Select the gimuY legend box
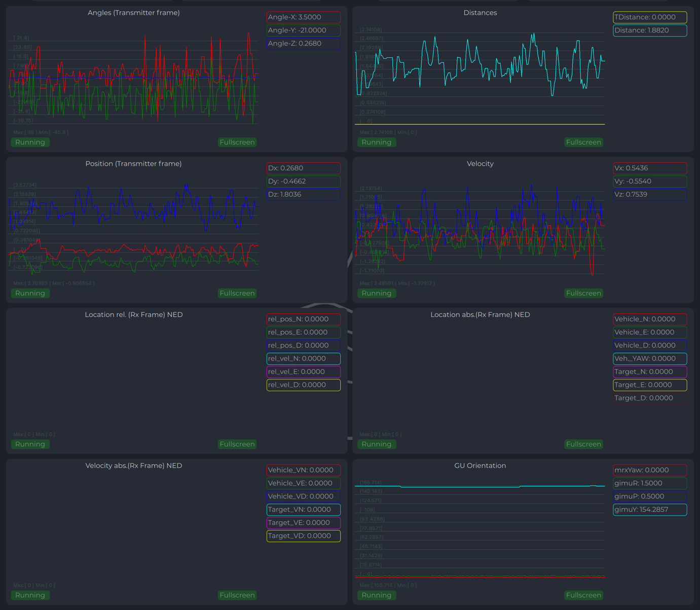 point(650,510)
